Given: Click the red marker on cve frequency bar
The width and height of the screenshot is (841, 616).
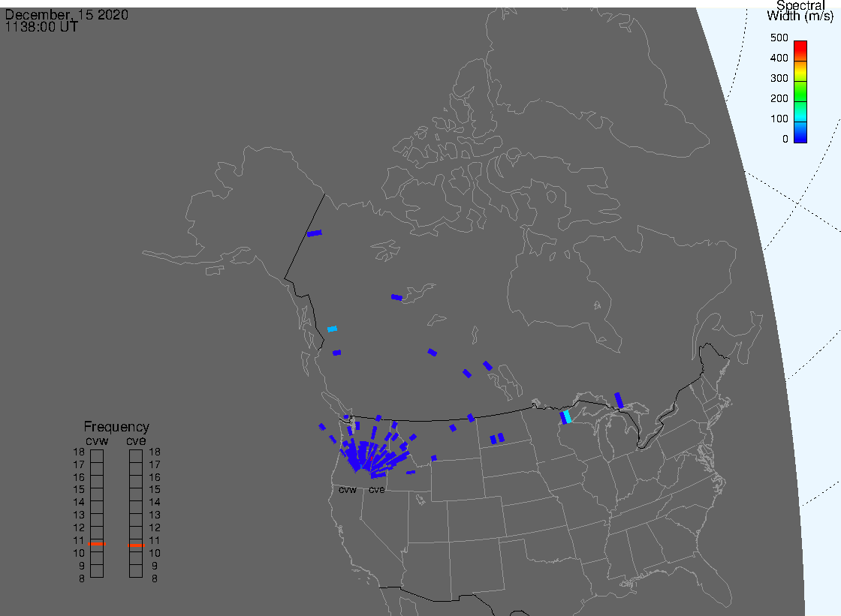Looking at the screenshot, I should 136,545.
